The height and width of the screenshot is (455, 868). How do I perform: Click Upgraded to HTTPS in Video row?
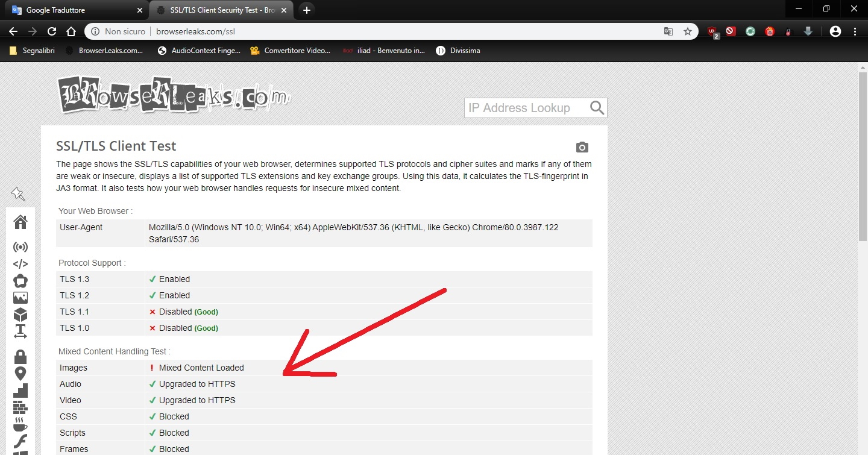coord(197,400)
